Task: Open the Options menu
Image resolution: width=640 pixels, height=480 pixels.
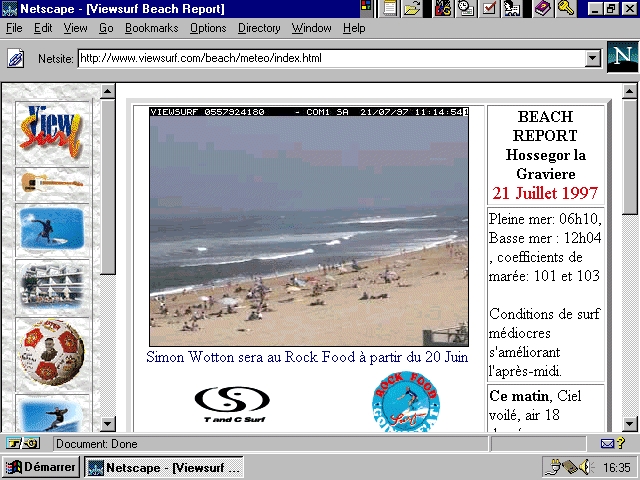Action: 208,28
